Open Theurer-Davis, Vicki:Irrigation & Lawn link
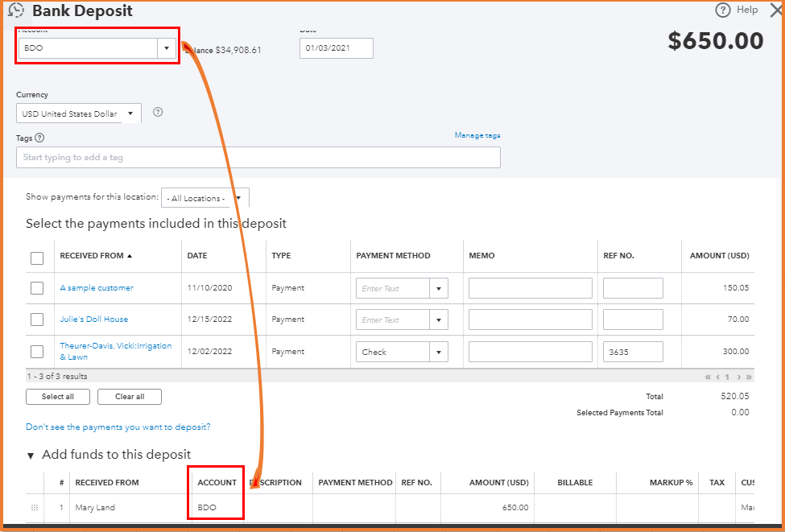 point(116,352)
